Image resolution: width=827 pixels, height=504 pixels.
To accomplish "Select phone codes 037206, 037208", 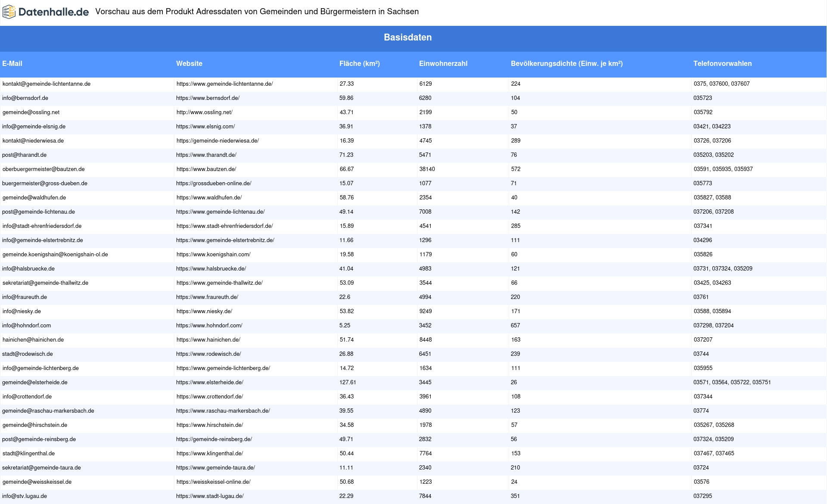I will coord(714,212).
